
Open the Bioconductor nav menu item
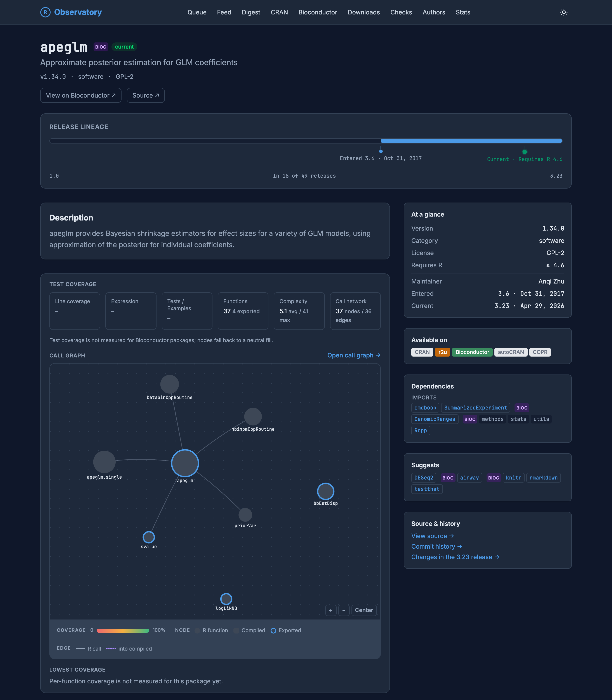coord(318,12)
